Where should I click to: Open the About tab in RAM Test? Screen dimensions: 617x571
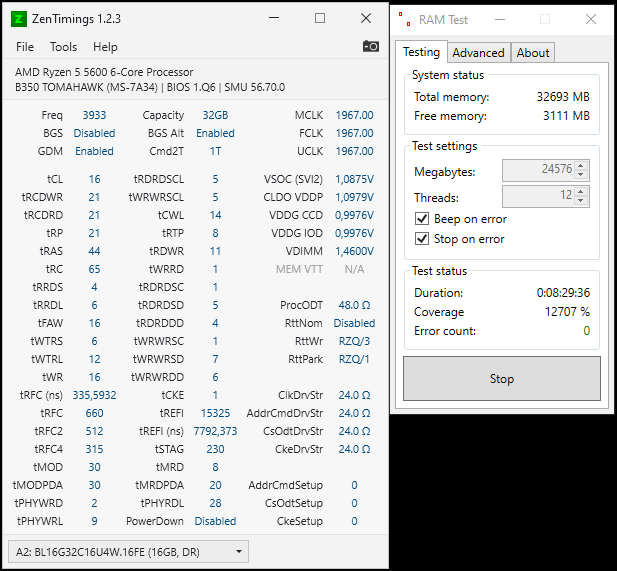coord(533,53)
